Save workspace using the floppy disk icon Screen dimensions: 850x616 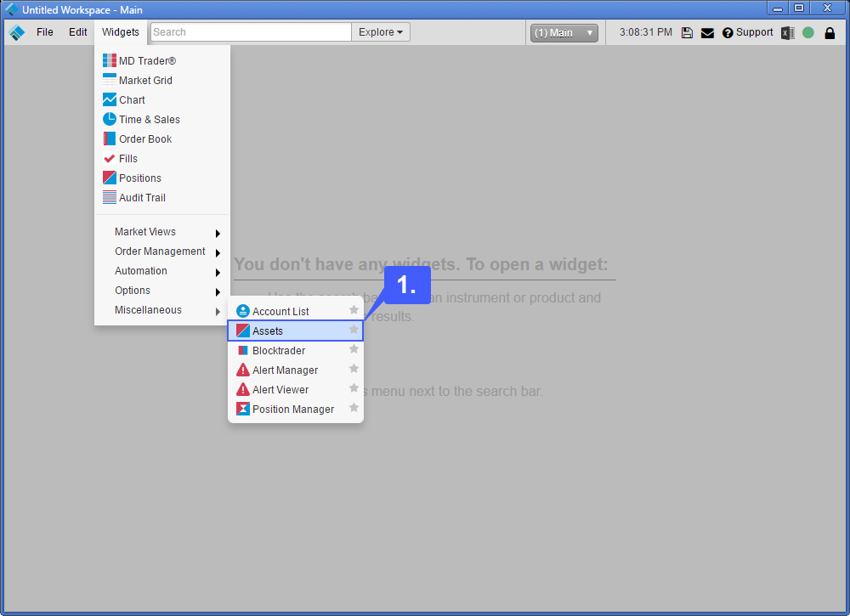pyautogui.click(x=687, y=32)
